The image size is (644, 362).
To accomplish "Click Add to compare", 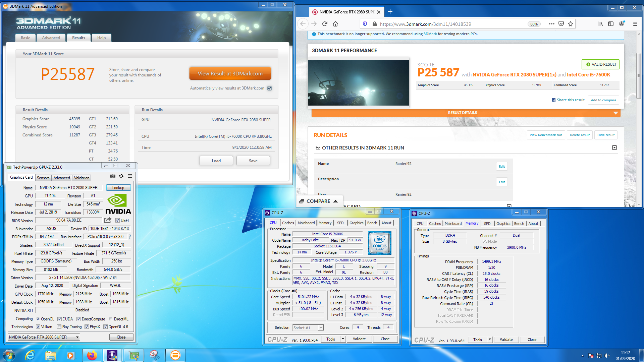I will [x=603, y=100].
